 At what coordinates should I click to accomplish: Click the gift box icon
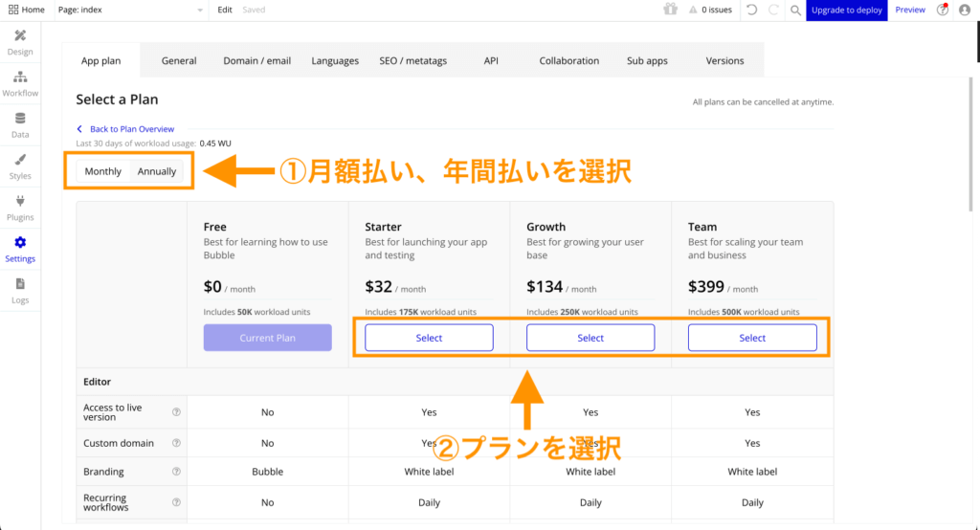tap(670, 10)
